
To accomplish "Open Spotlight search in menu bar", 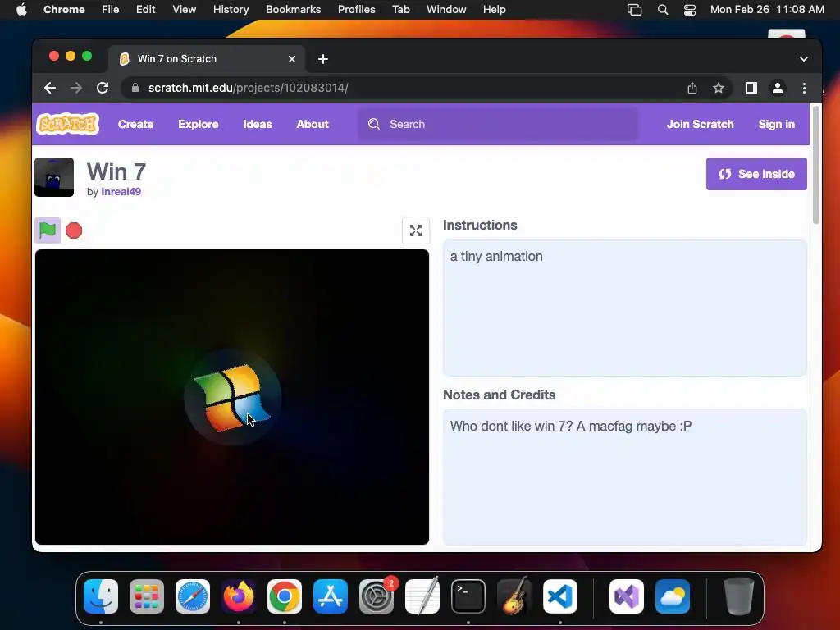I will pos(663,9).
